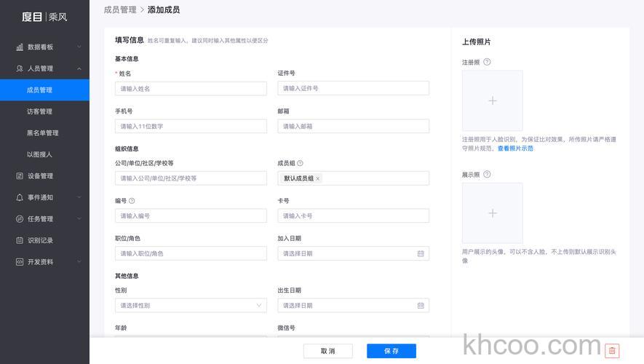644x364 pixels.
Task: Click the 保存 button
Action: tap(391, 351)
